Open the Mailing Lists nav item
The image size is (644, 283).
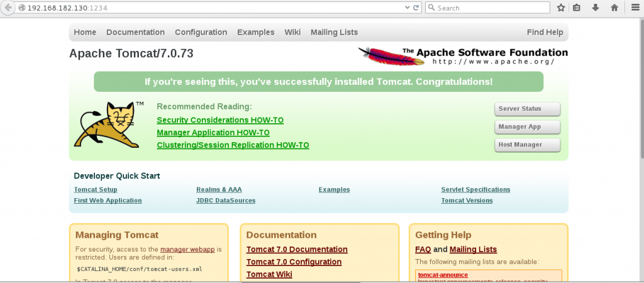click(x=335, y=32)
